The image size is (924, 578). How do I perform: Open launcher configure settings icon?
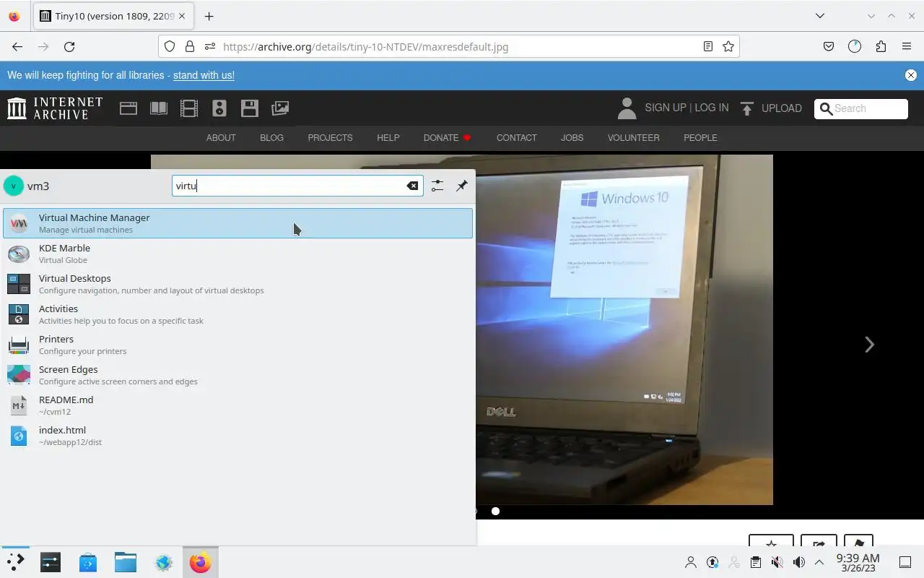pos(437,186)
